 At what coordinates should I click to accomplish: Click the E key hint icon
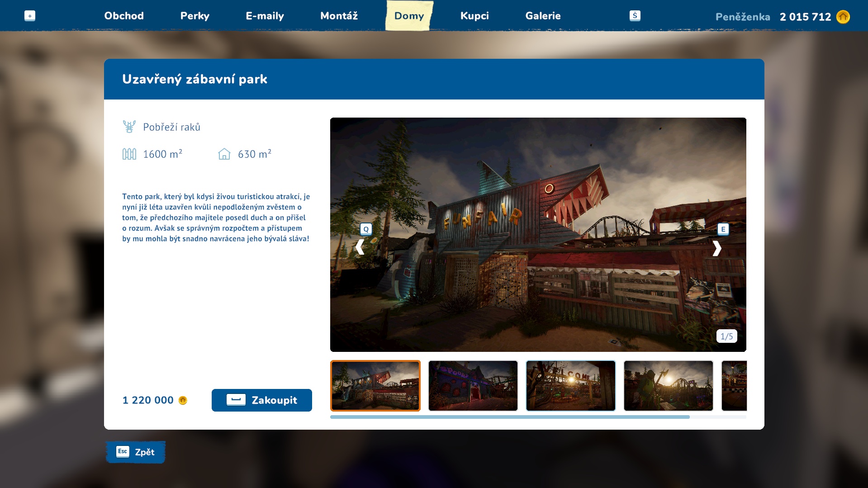(723, 229)
